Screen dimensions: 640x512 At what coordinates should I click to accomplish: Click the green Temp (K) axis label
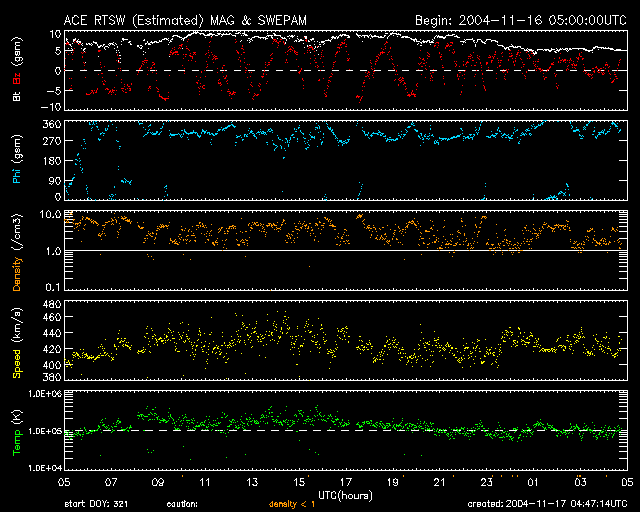(17, 431)
